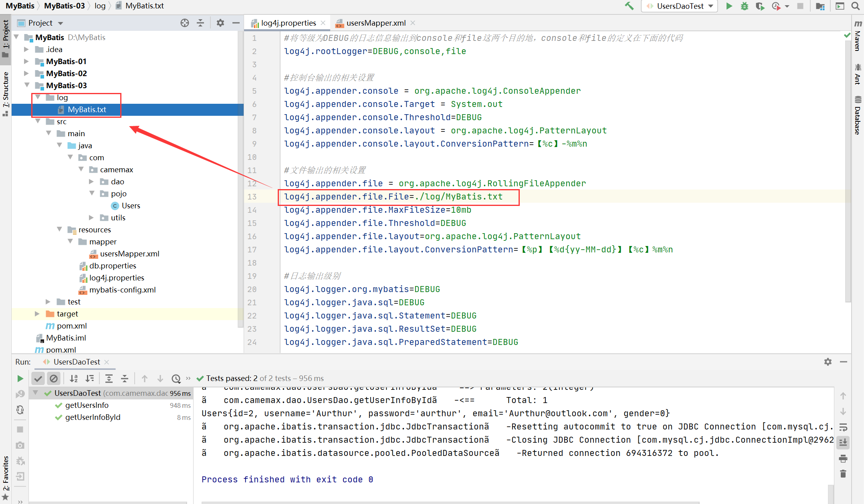Click the Project panel vertical scrollbar

tap(241, 179)
